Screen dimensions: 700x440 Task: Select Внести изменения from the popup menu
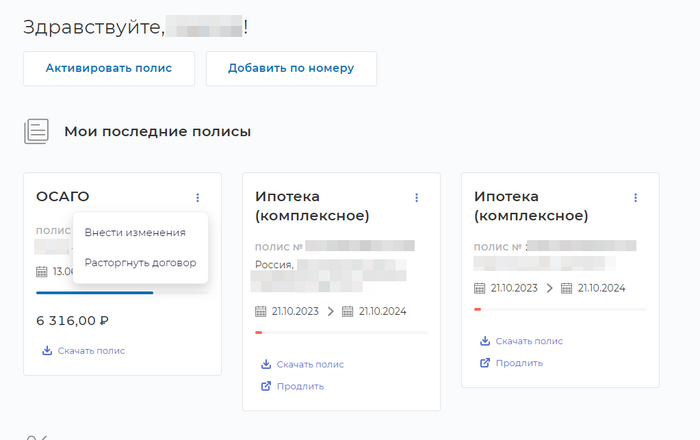pos(135,232)
